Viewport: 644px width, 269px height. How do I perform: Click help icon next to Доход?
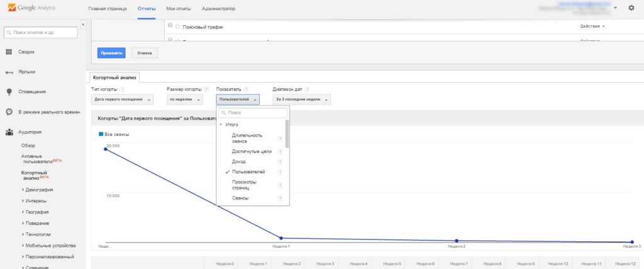(x=280, y=162)
